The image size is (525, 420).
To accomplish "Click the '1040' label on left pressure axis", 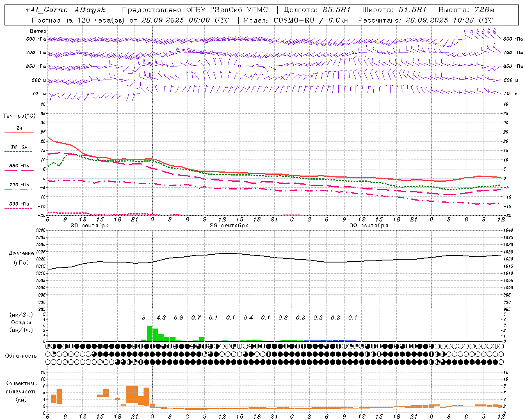I will (41, 230).
